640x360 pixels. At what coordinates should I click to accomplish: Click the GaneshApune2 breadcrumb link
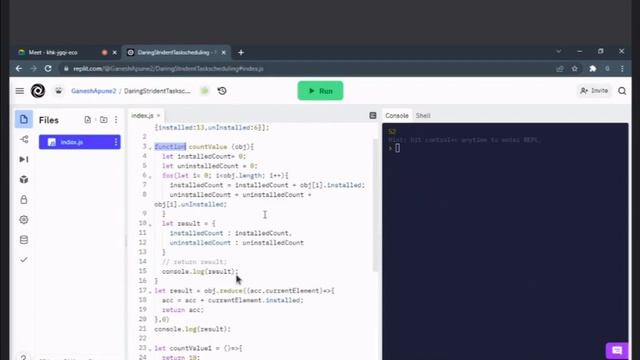coord(93,91)
